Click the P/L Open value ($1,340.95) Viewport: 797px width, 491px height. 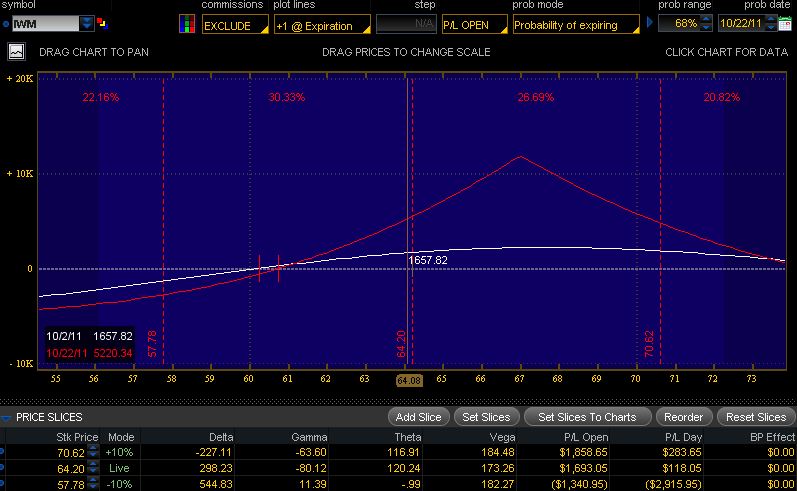tap(579, 484)
